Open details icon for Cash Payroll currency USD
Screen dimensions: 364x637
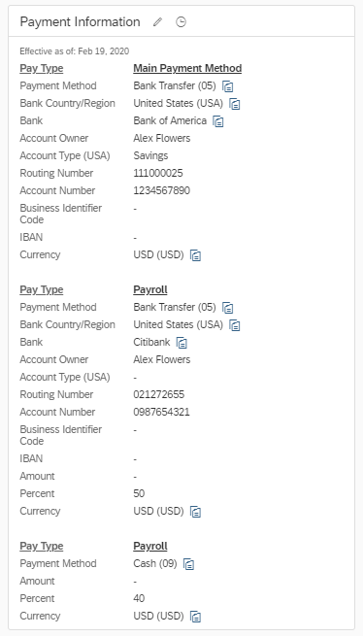tap(196, 617)
